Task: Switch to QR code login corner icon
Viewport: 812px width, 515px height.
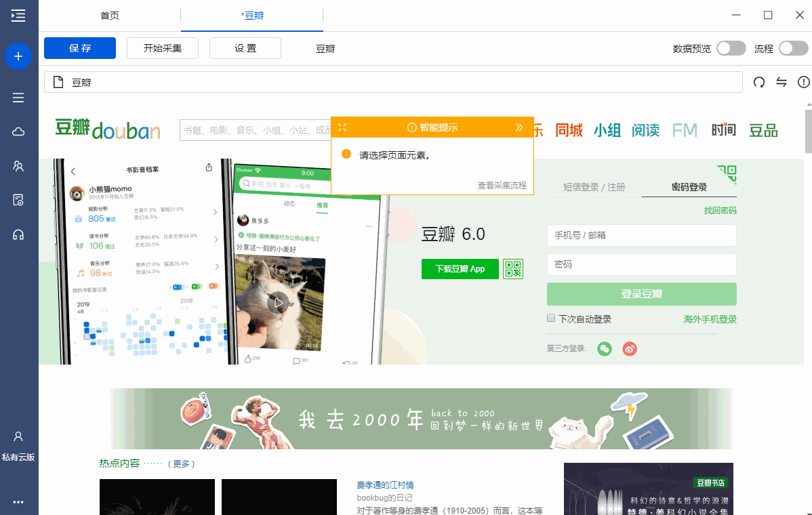Action: click(x=727, y=174)
